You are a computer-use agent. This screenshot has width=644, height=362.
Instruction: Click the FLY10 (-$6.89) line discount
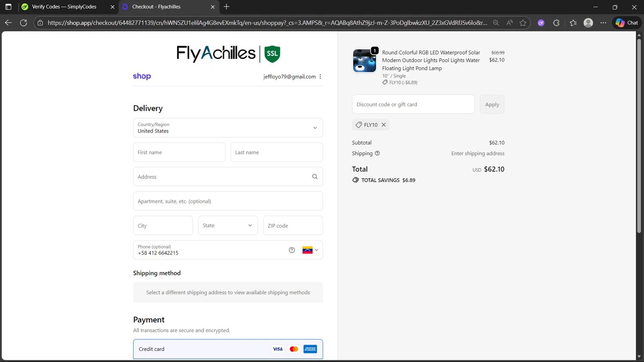pyautogui.click(x=403, y=82)
